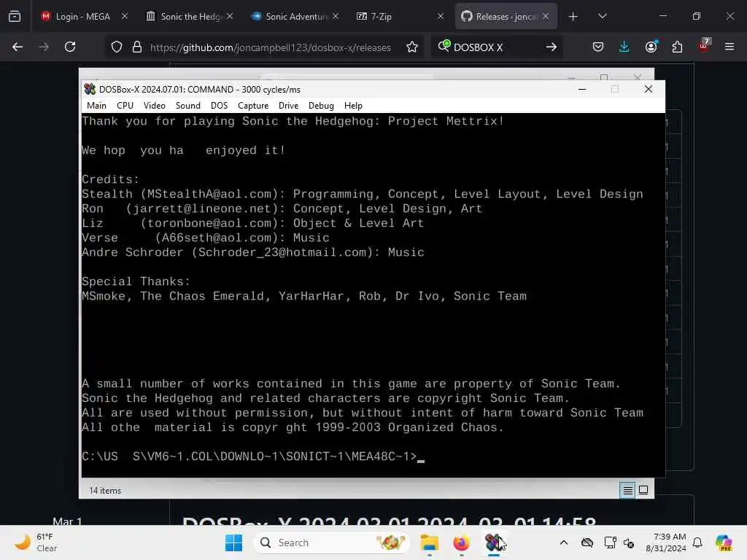Switch to Sonic Adventure tab
This screenshot has height=560, width=747.
[x=295, y=17]
